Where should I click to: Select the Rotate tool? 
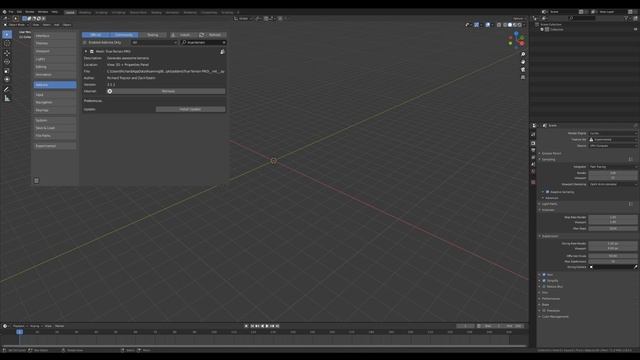pos(7,62)
